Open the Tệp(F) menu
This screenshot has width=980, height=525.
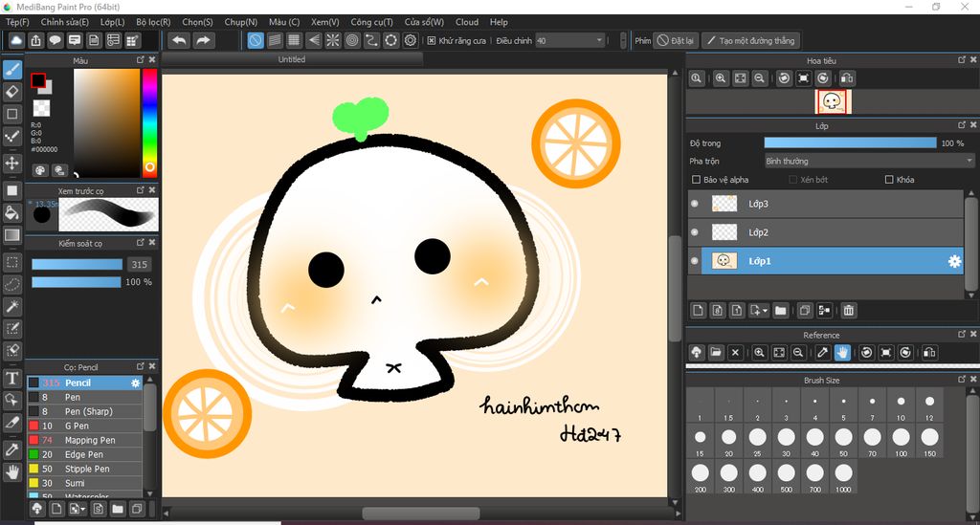point(17,22)
